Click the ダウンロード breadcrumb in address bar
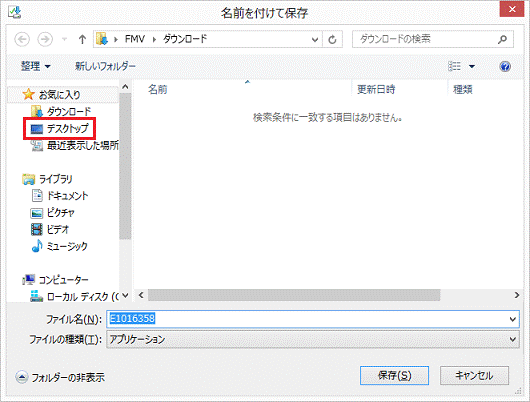 185,39
